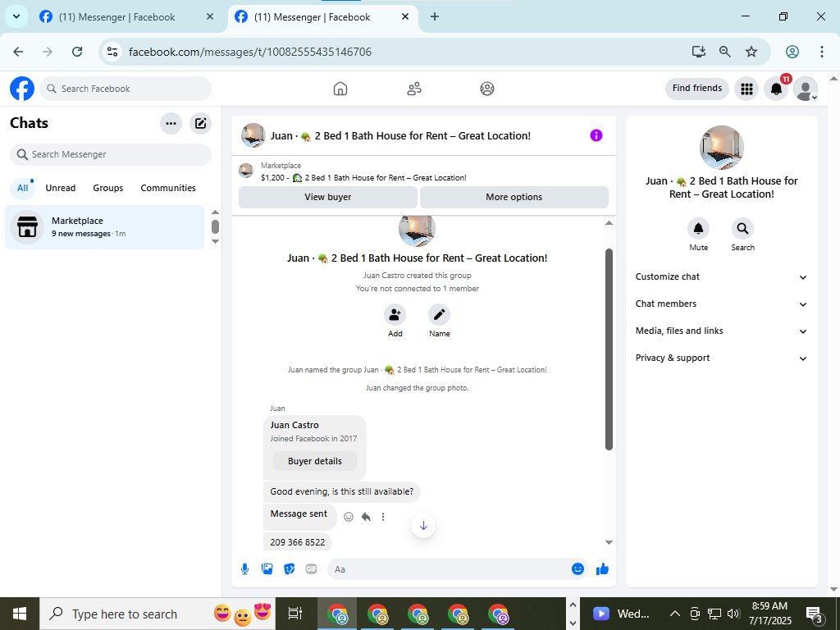Open the Facebook Home icon
This screenshot has height=630, width=840.
point(340,89)
